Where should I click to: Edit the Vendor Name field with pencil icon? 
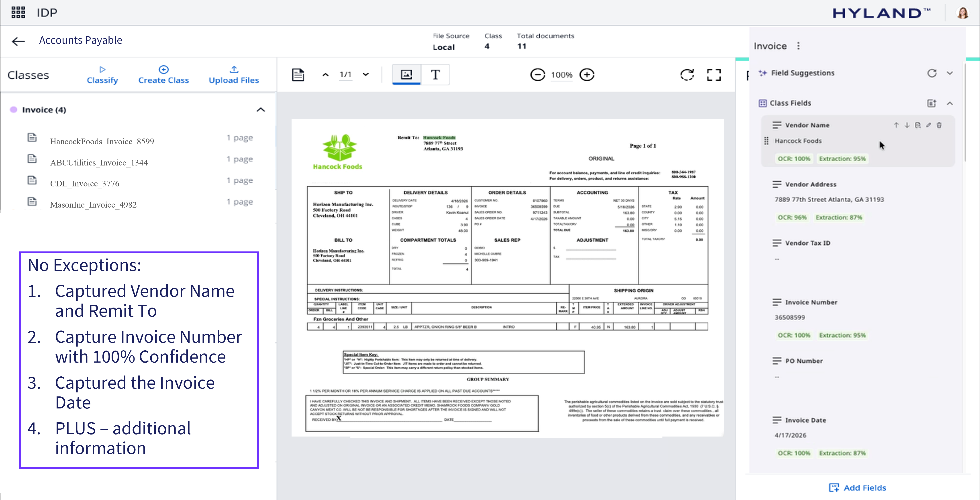[x=928, y=125]
